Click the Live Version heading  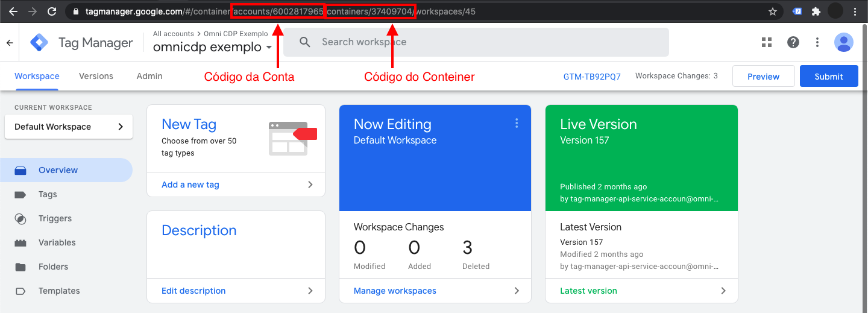tap(599, 124)
